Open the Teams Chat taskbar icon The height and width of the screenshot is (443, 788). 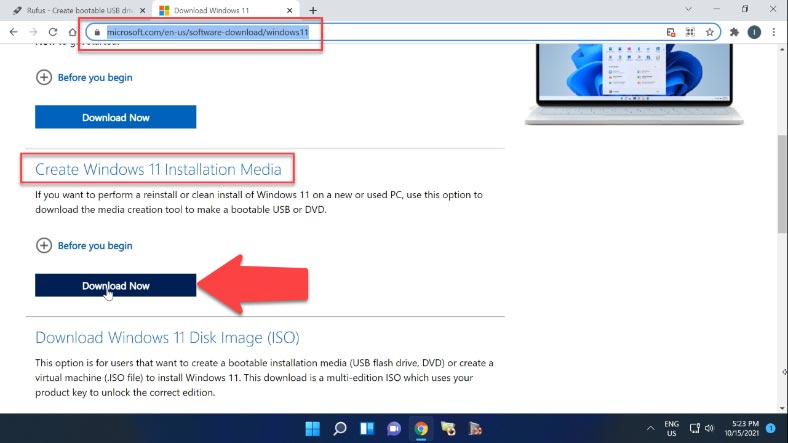394,429
